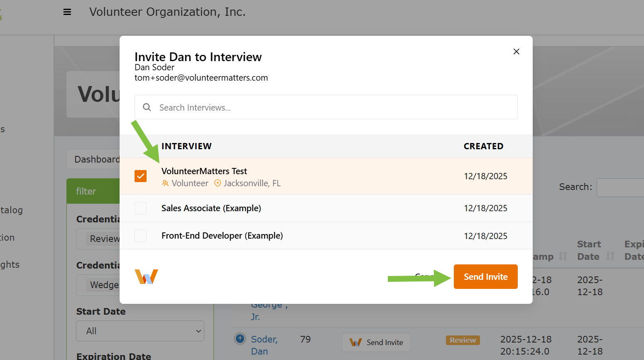This screenshot has height=360, width=644.
Task: Click the INTERVIEW column header
Action: pos(186,146)
